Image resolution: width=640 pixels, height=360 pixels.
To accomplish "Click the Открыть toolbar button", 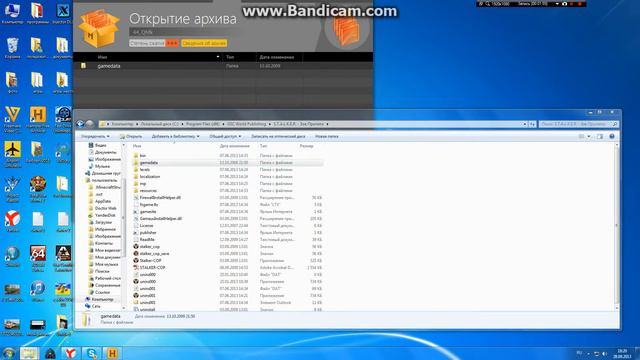I will (x=131, y=136).
